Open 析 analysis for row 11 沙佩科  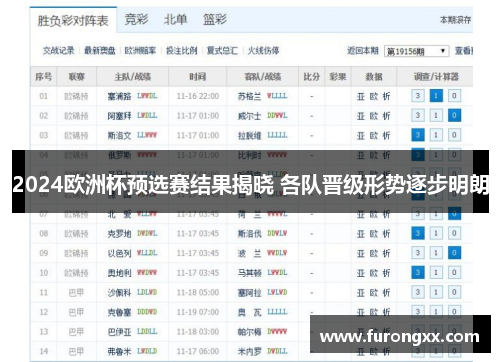(386, 293)
